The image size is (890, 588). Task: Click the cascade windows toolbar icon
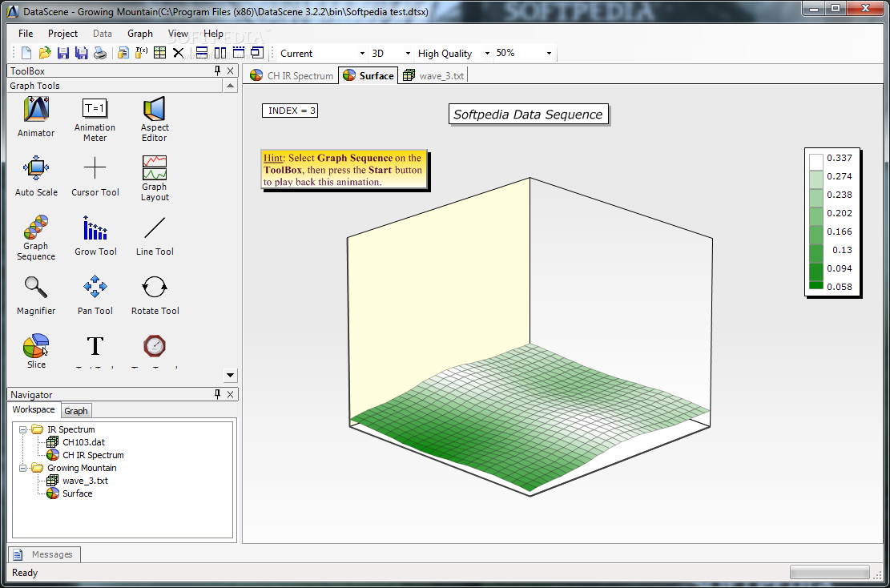[x=257, y=54]
